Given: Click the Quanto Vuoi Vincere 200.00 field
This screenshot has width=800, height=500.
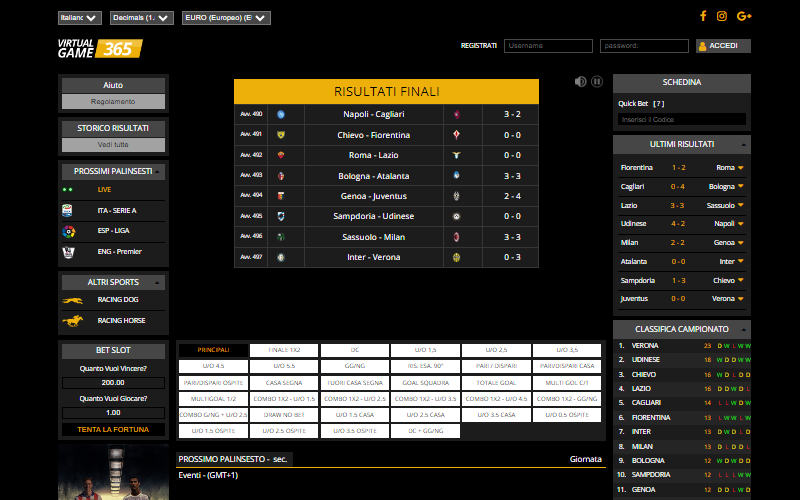Looking at the screenshot, I should (113, 383).
